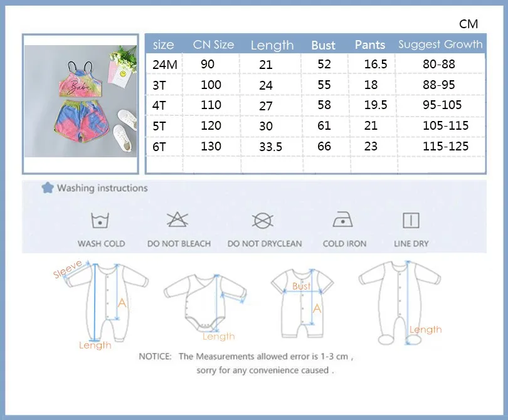508x420 pixels.
Task: Select the '5T' size cell
Action: click(159, 126)
